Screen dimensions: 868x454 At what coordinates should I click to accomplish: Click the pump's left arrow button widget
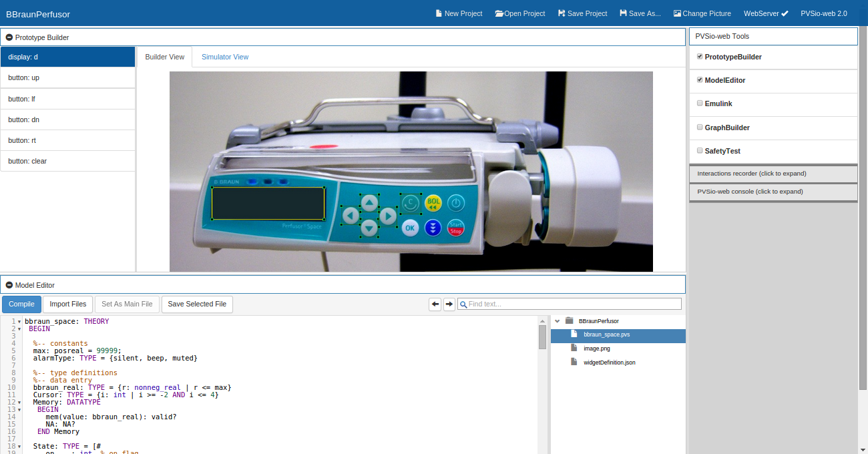(x=351, y=215)
